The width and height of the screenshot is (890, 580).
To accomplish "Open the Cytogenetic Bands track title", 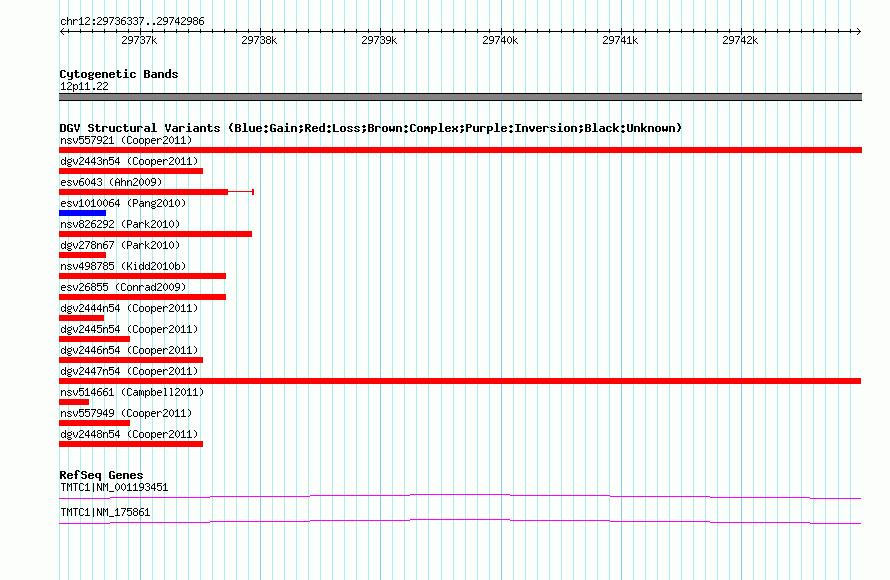I will [x=119, y=74].
